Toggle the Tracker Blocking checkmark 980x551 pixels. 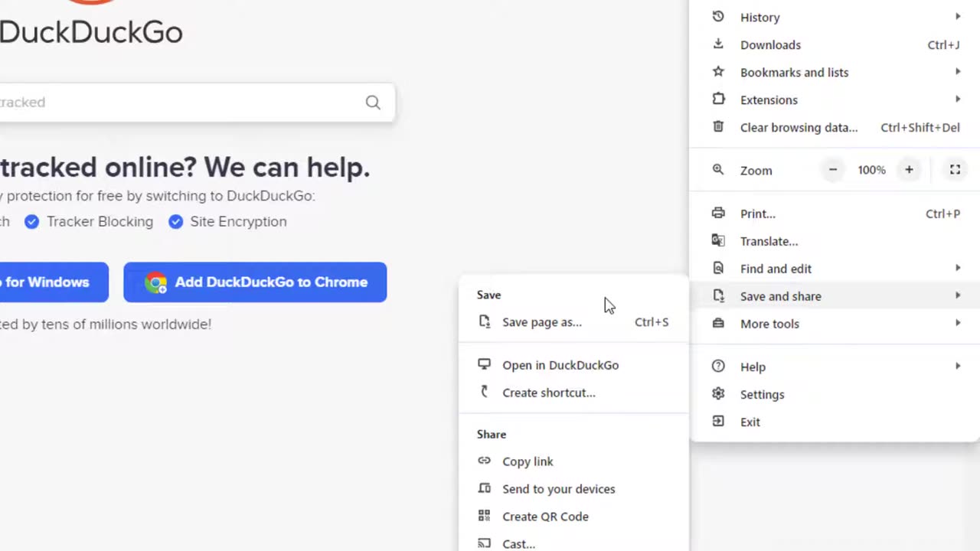click(x=31, y=222)
